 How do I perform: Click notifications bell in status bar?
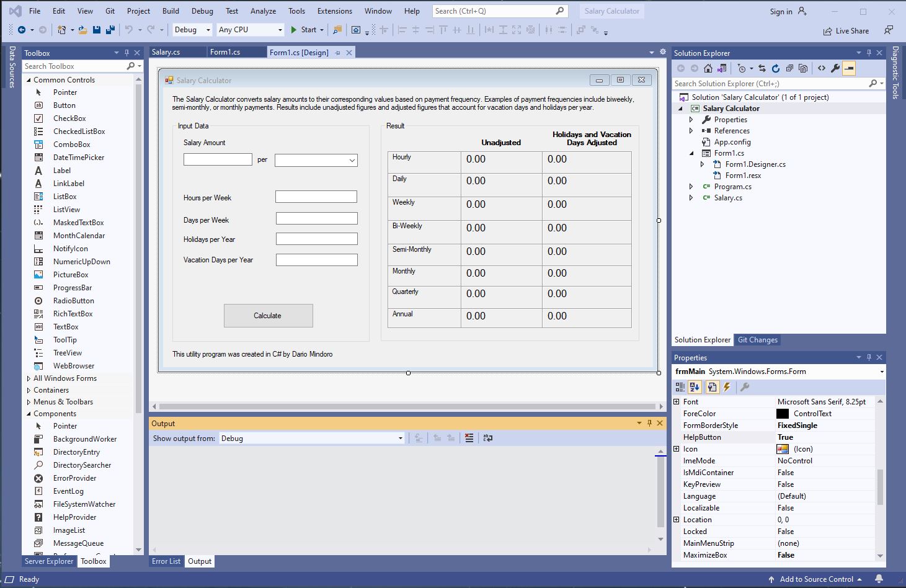[879, 579]
